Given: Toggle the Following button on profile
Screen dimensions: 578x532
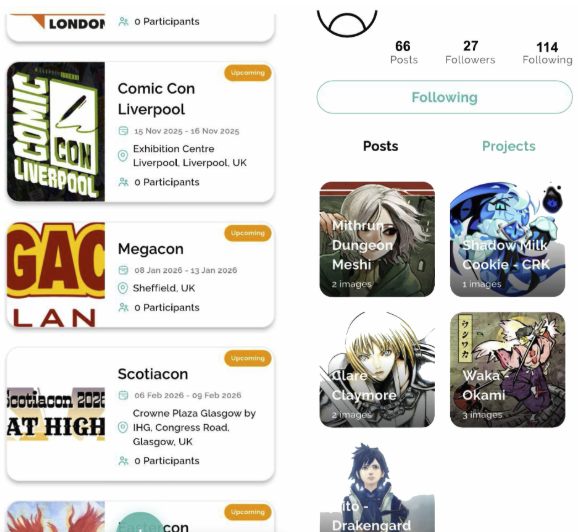Looking at the screenshot, I should tap(444, 97).
